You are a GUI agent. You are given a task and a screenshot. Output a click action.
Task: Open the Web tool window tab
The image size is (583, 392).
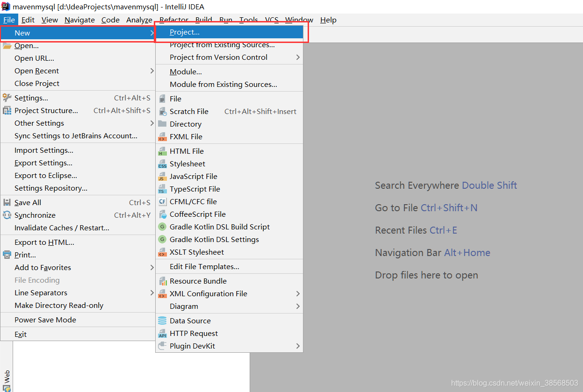point(7,377)
